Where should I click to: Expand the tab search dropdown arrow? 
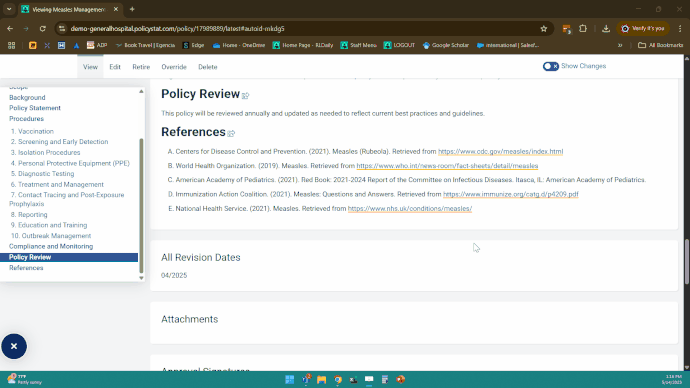(9, 9)
